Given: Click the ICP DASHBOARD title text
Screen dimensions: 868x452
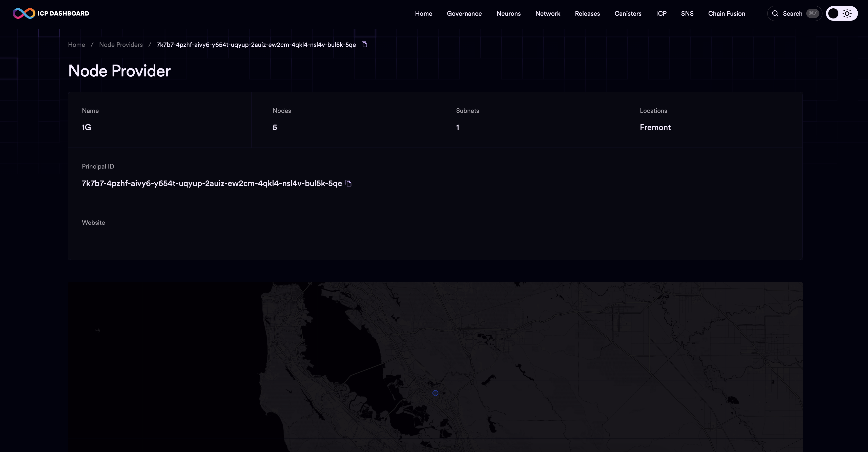Looking at the screenshot, I should pos(63,13).
